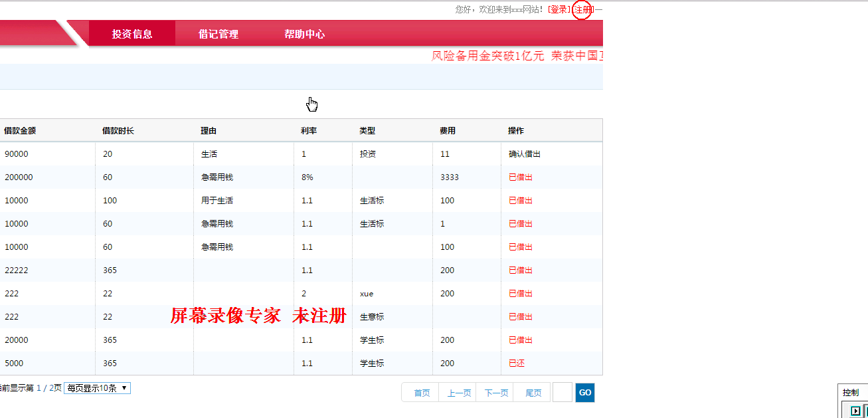Click the 借款时长 column header
The width and height of the screenshot is (868, 418).
pyautogui.click(x=118, y=131)
